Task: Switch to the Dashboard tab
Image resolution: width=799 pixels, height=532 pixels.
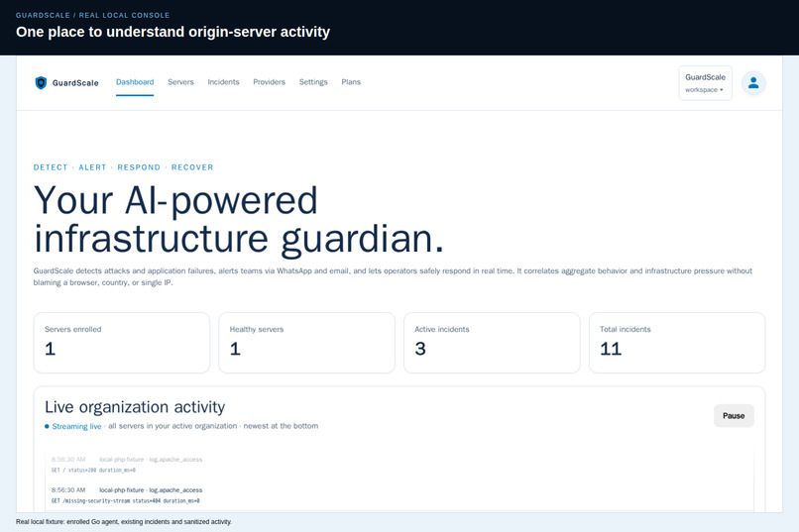Action: (x=135, y=82)
